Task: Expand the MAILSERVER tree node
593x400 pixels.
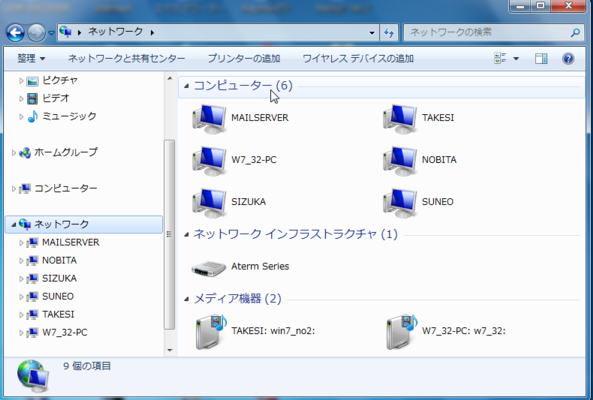Action: pyautogui.click(x=21, y=243)
